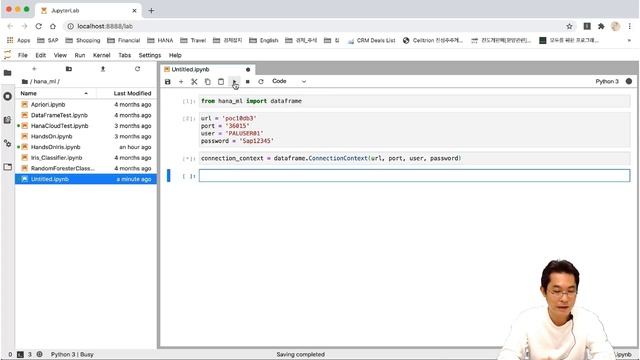
Task: Go back in the browser
Action: [x=10, y=26]
